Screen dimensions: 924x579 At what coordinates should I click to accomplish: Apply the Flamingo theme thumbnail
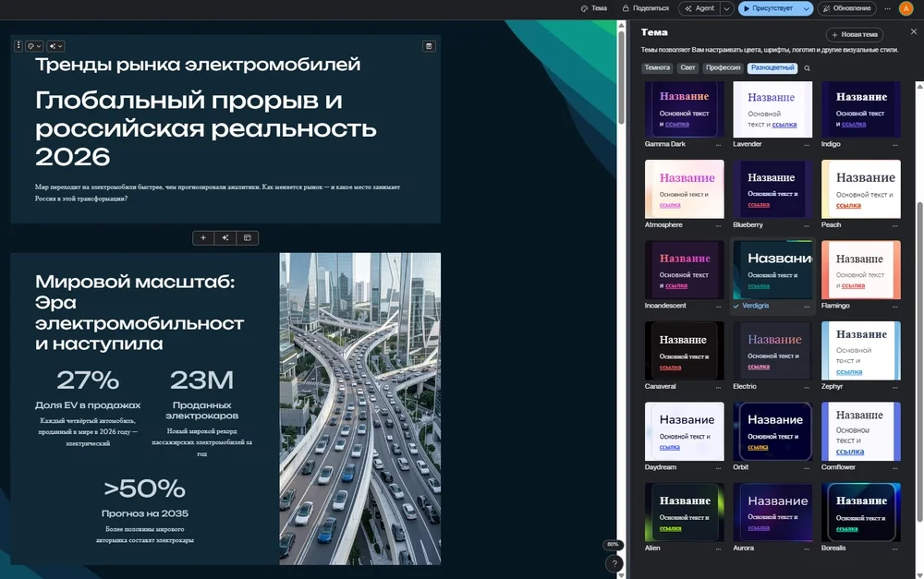tap(861, 270)
